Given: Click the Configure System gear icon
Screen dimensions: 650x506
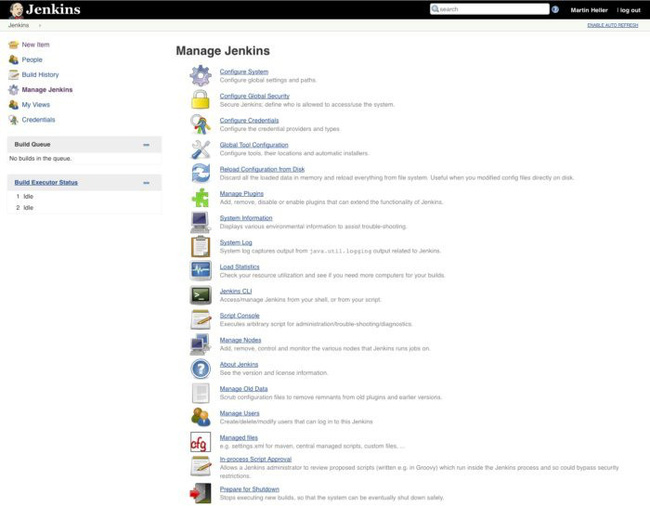Looking at the screenshot, I should pos(201,75).
